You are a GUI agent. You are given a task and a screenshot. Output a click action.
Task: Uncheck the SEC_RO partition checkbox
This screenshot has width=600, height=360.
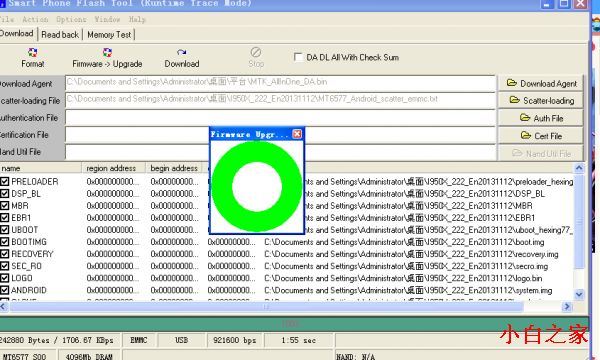pos(5,266)
